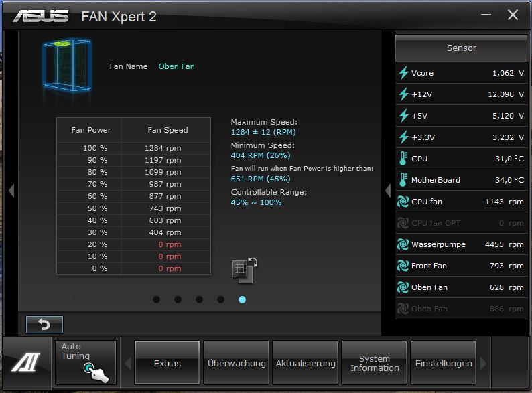Screen dimensions: 532x393
Task: Collapse the Sensor panel with left arrow
Action: click(388, 191)
